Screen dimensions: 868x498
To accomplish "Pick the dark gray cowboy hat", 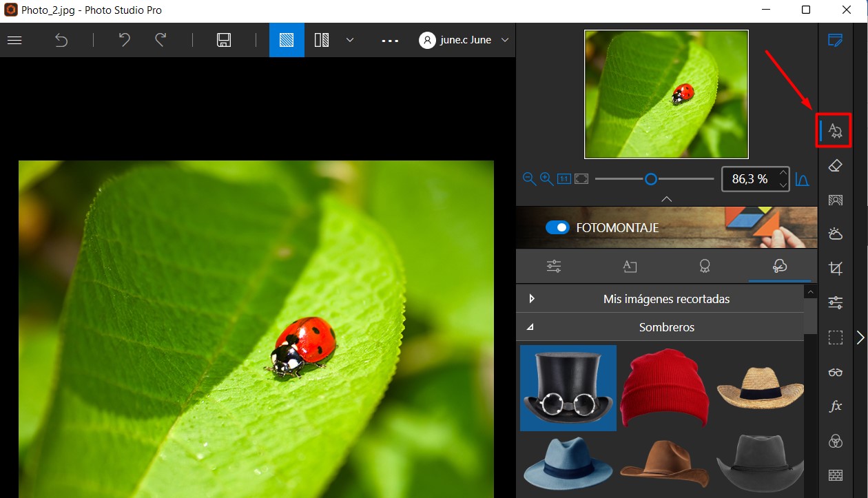I will (760, 463).
